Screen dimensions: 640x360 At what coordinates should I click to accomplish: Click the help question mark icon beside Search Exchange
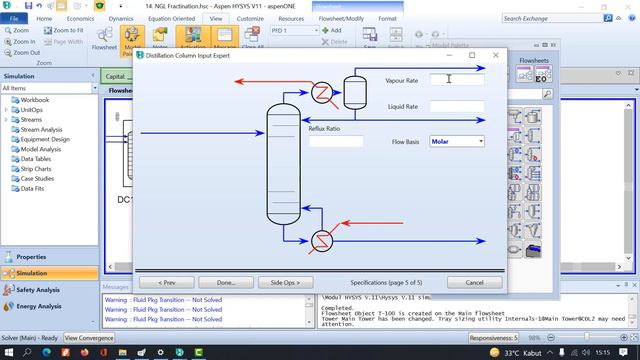(x=632, y=18)
